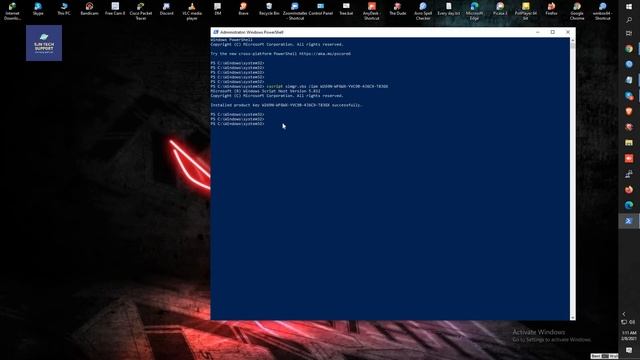Click the taskbar Search magnifier icon
The image size is (640, 360).
pyautogui.click(x=629, y=20)
